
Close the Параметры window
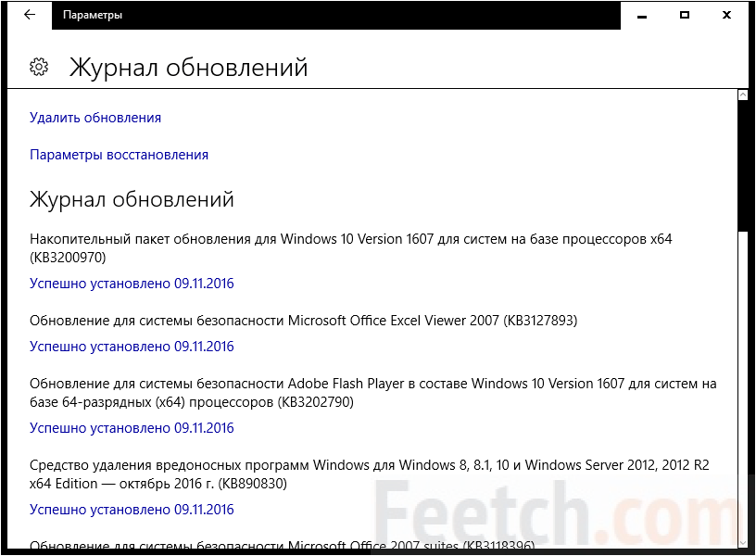726,15
